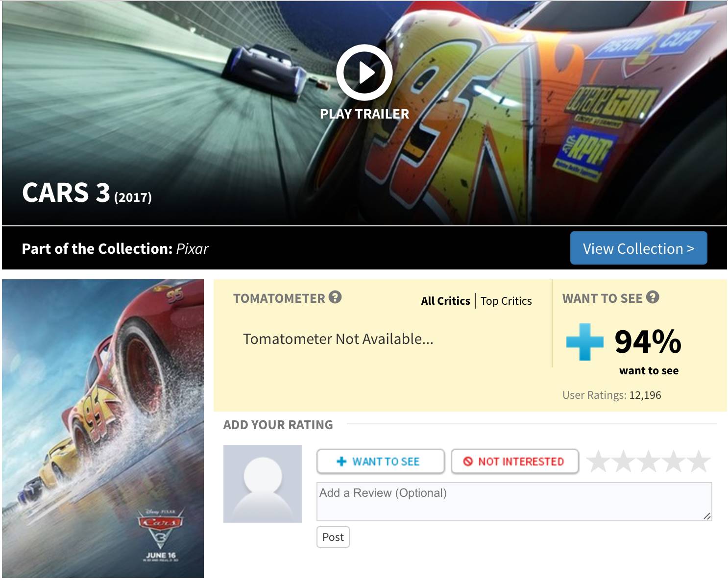Click the ADD YOUR RATING heading
The width and height of the screenshot is (728, 585).
(278, 425)
